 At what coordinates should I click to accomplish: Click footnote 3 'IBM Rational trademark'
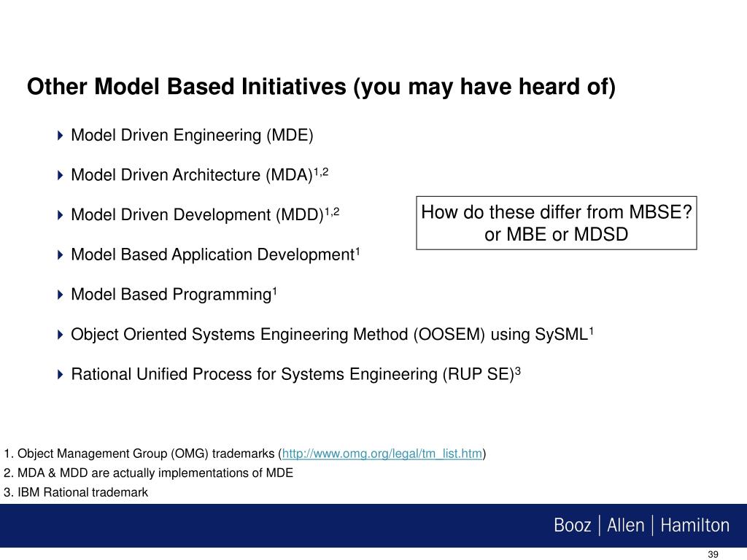point(76,492)
